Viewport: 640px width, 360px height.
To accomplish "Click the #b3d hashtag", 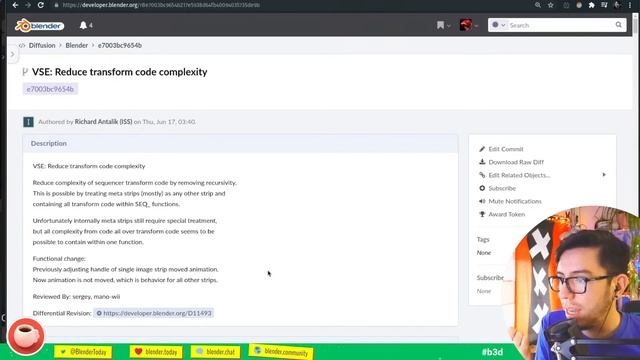I will pos(492,352).
